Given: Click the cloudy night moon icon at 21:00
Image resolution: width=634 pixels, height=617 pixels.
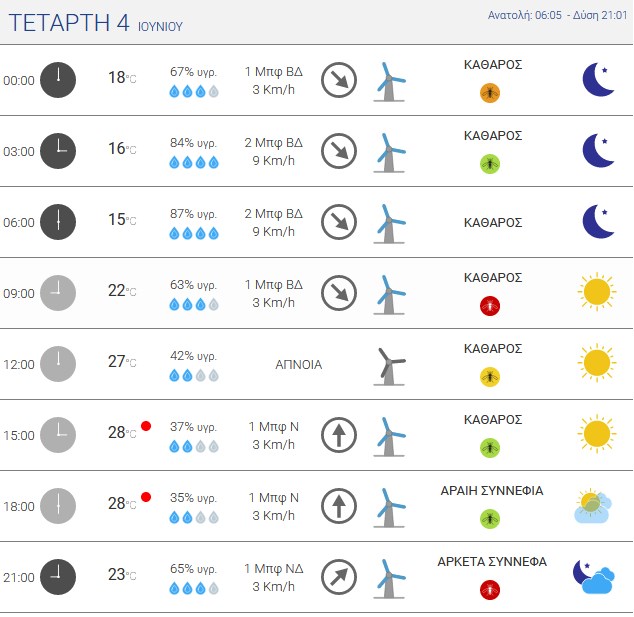Looking at the screenshot, I should tap(594, 577).
